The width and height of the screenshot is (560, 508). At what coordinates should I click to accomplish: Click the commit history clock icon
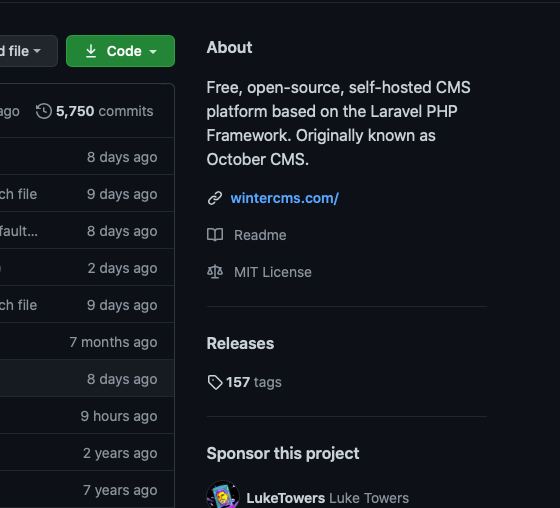[x=44, y=111]
